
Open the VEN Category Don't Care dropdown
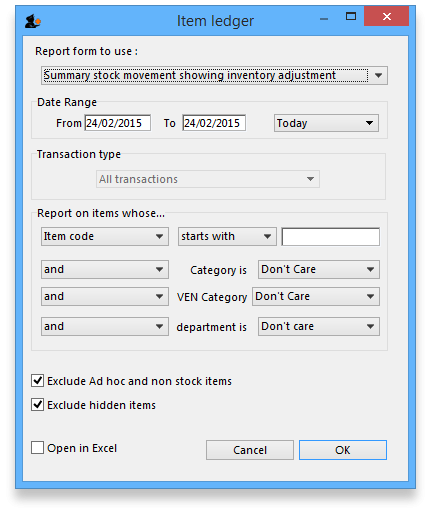click(x=316, y=296)
